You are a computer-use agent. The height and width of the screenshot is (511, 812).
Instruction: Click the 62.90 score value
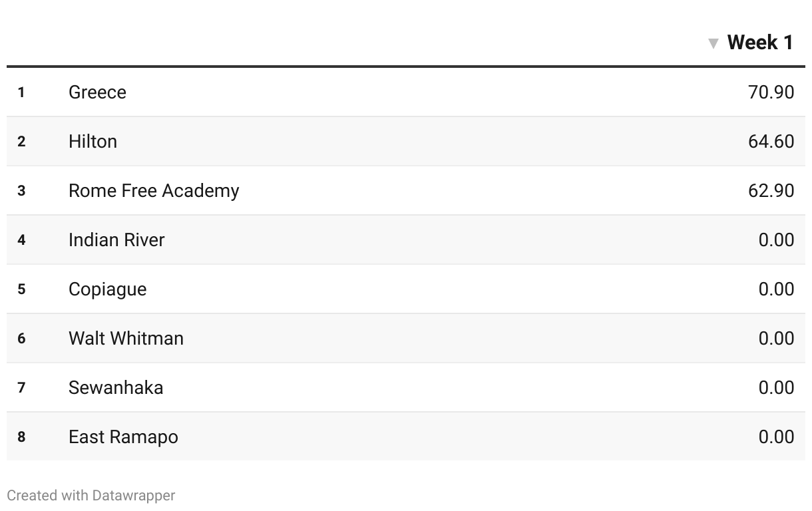[x=771, y=190]
